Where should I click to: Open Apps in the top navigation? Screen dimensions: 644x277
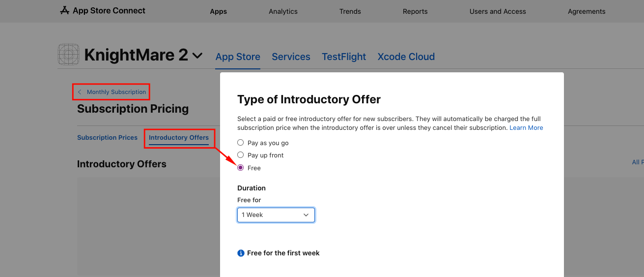click(219, 11)
